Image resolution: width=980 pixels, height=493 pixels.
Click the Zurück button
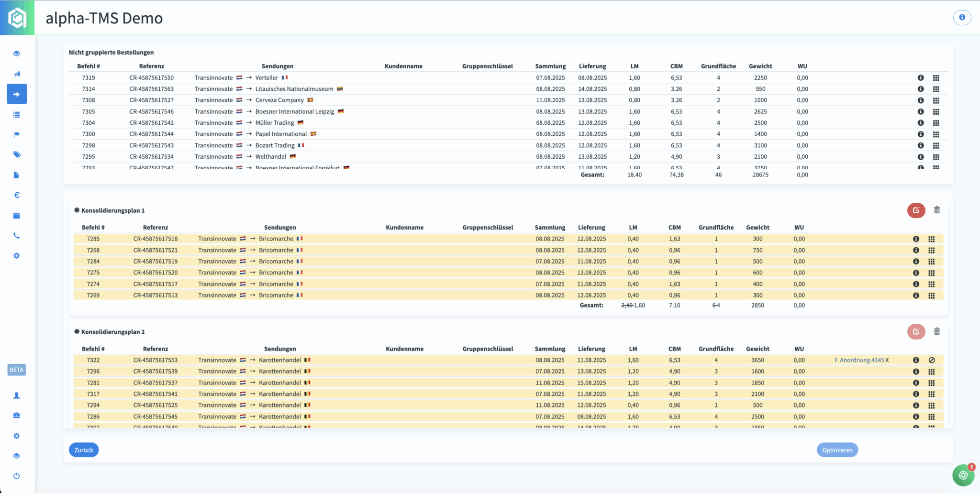pos(84,450)
